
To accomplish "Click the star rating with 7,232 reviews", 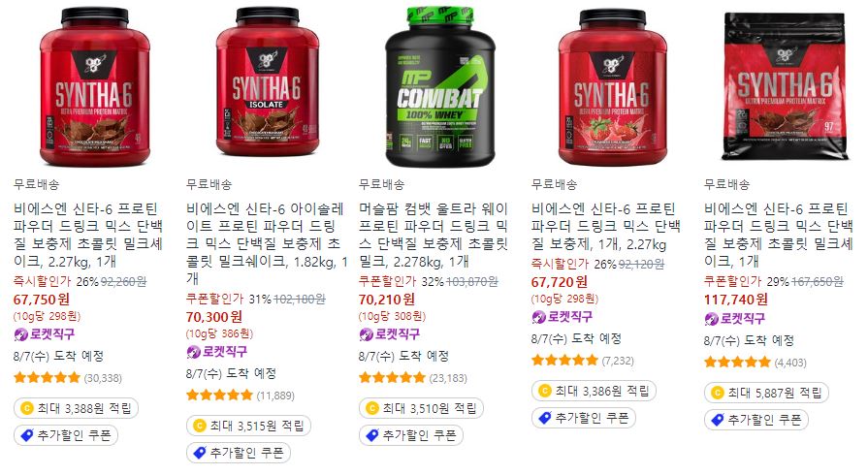I will [x=564, y=361].
